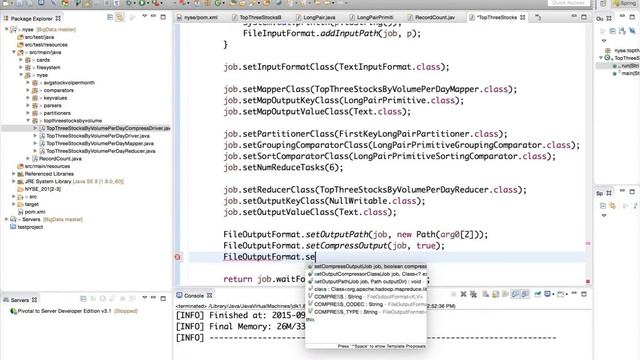Viewport: 640px width, 360px height.
Task: Collapse the src/main/java folder
Action: (x=14, y=52)
